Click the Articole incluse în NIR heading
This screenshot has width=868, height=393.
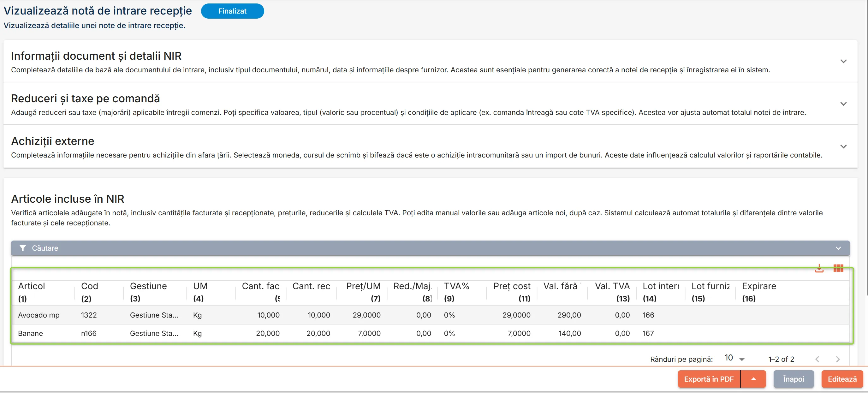point(68,199)
